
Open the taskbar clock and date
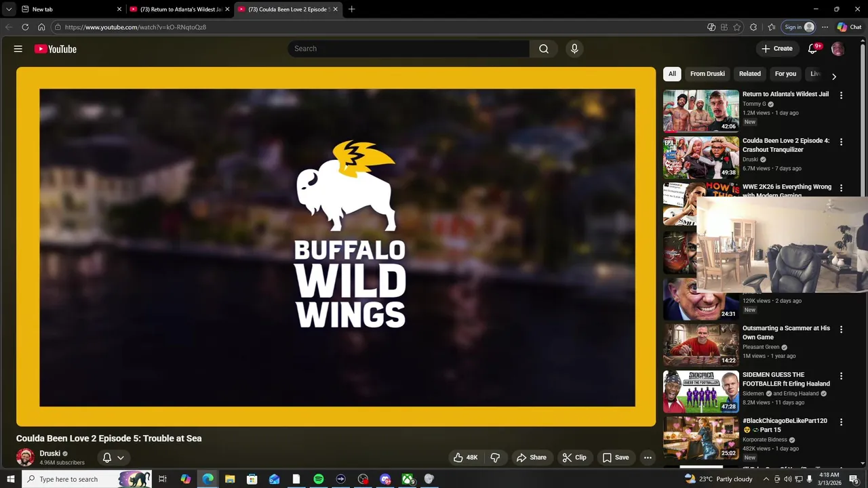829,479
